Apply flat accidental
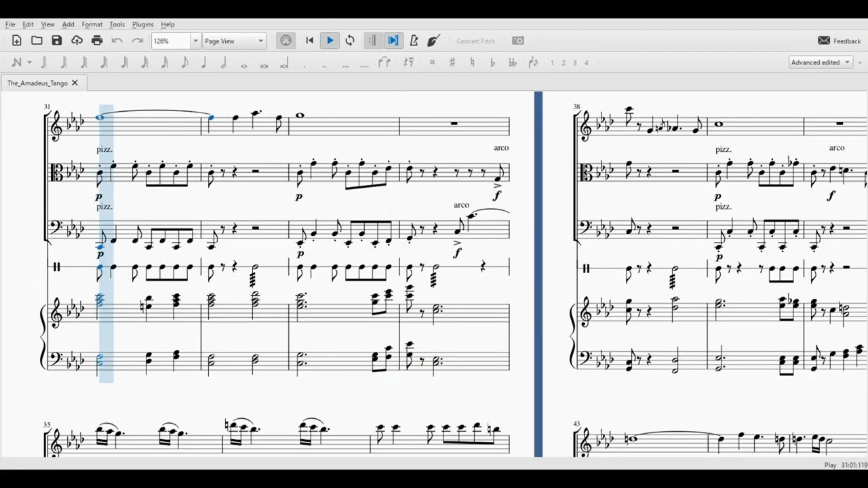868x488 pixels. (x=492, y=62)
